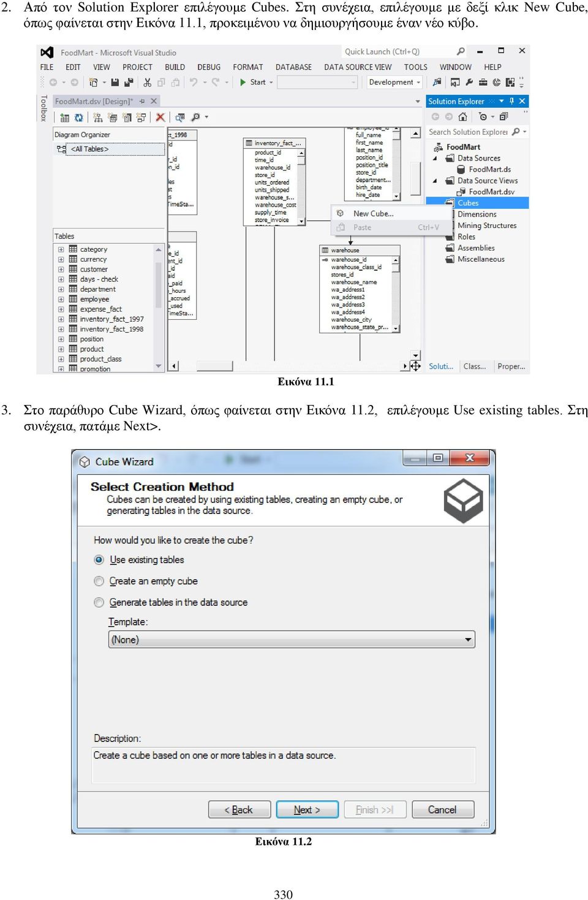Image resolution: width=588 pixels, height=900 pixels.
Task: Click the red Delete X designer icon
Action: [x=160, y=117]
